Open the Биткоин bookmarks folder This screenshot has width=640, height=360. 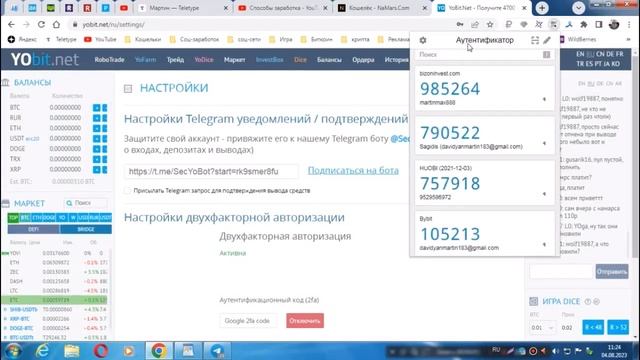[x=317, y=40]
